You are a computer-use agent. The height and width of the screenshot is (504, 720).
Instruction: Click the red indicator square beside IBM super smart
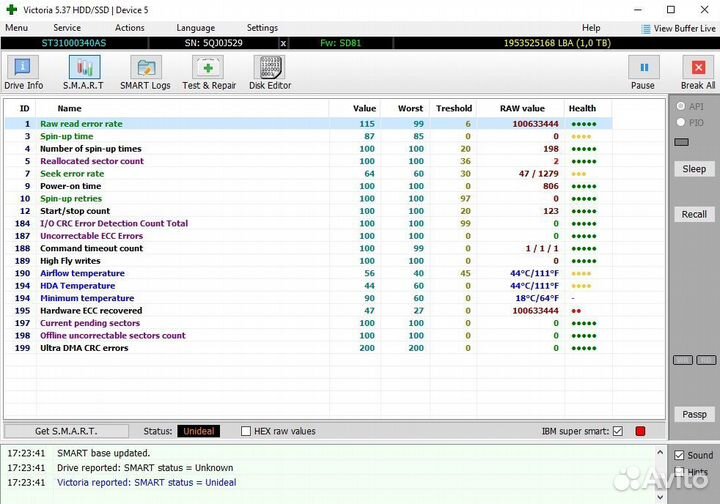[640, 431]
